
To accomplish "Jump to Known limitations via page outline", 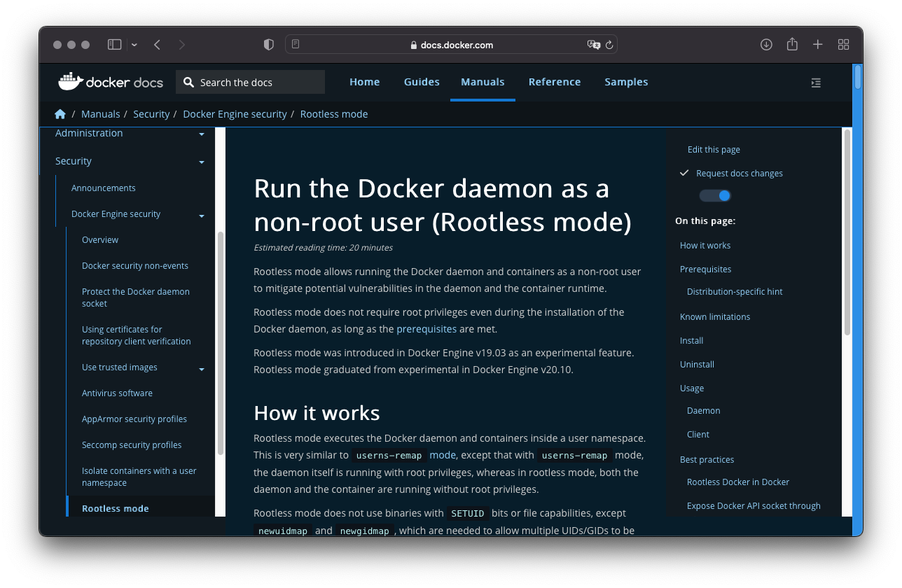I will [715, 316].
